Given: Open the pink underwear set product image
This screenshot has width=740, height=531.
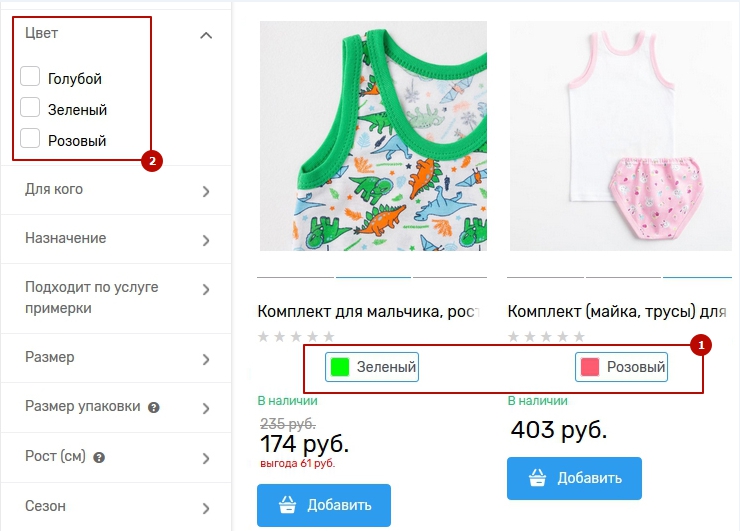Looking at the screenshot, I should [622, 136].
